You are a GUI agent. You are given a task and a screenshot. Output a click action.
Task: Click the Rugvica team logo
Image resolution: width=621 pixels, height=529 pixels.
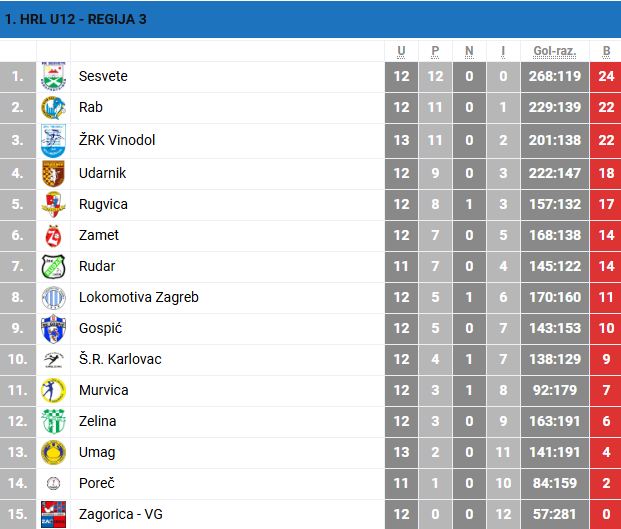(52, 205)
